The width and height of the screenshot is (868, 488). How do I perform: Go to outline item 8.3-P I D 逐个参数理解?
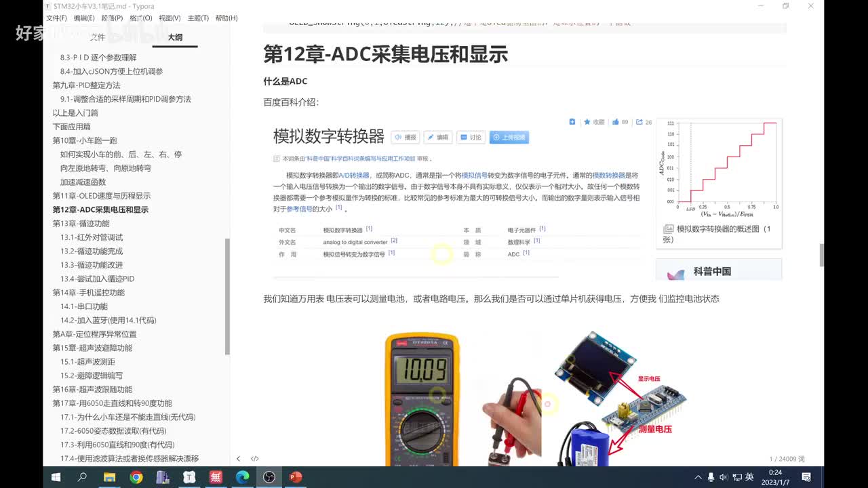click(98, 58)
